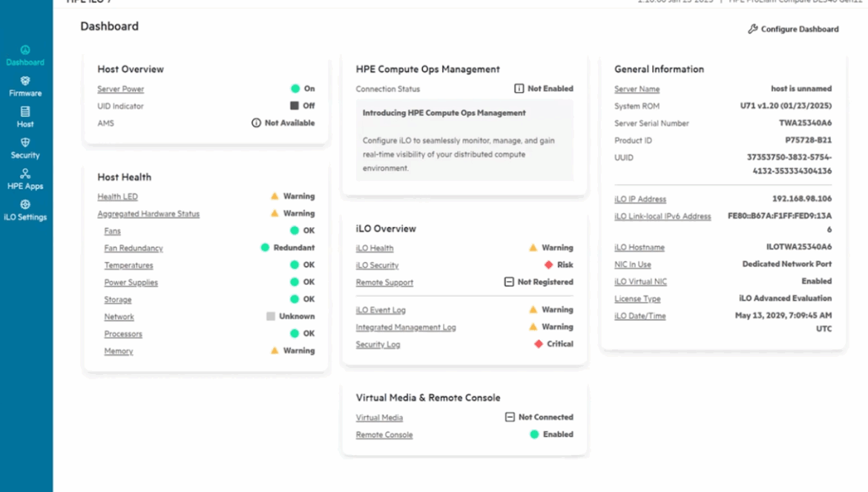This screenshot has height=492, width=868.
Task: Click the Configure Dashboard wrench icon
Action: (x=753, y=29)
